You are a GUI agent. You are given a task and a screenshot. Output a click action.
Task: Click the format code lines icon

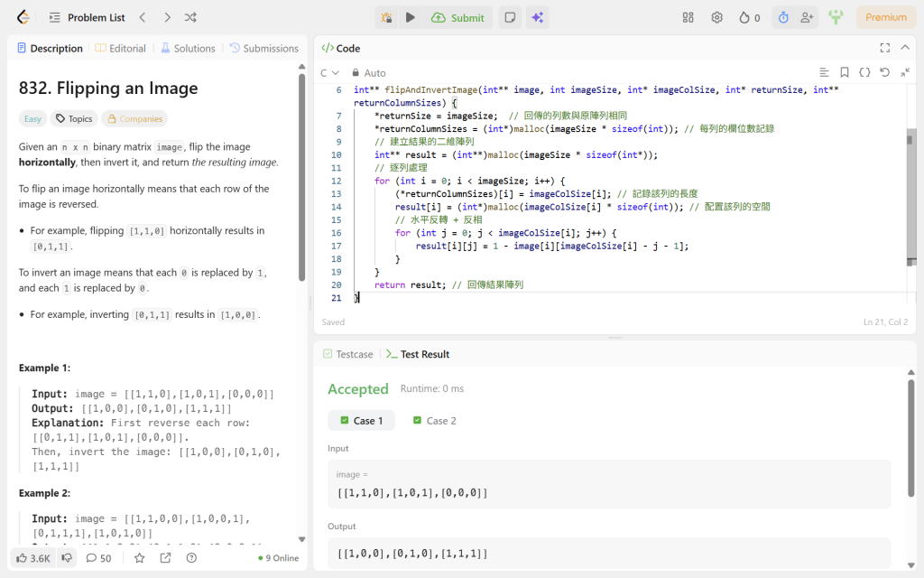[x=824, y=72]
